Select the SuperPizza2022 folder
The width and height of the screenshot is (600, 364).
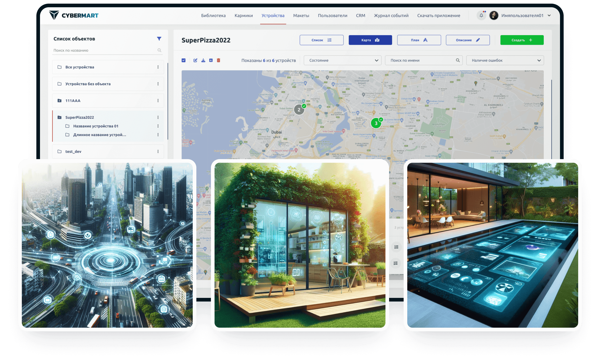pos(108,117)
